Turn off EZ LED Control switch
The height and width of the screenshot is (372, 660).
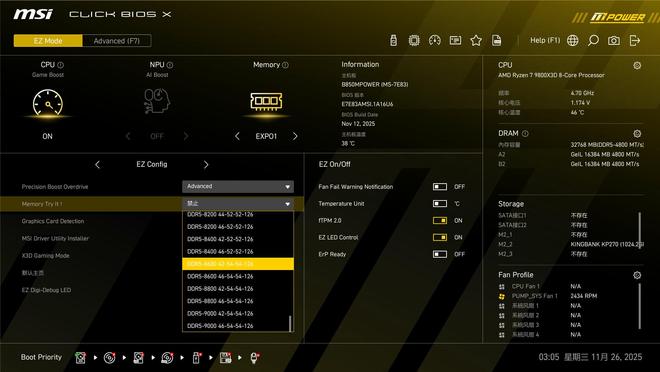click(x=440, y=237)
